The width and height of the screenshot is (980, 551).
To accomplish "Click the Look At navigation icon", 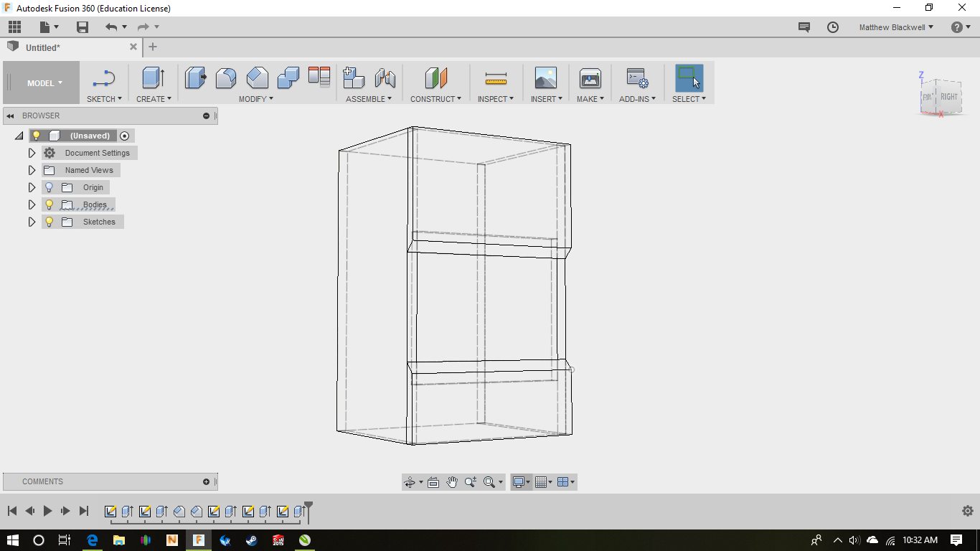I will (x=433, y=482).
